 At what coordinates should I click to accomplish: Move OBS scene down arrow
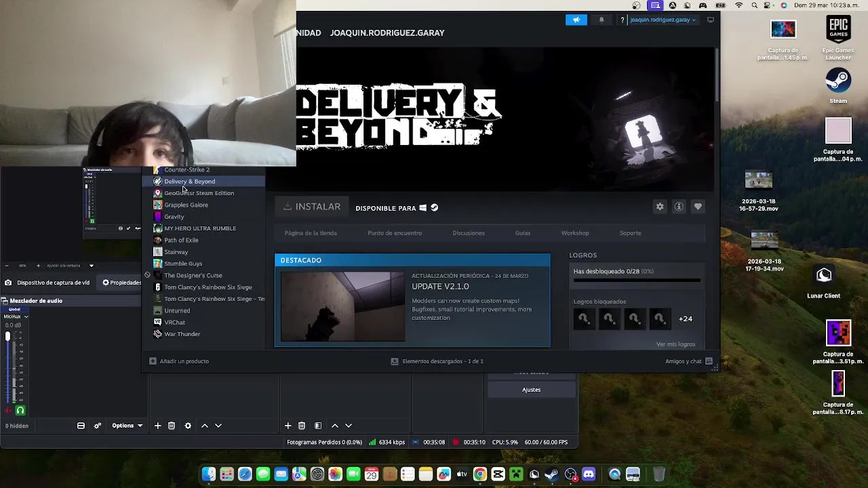(x=218, y=426)
